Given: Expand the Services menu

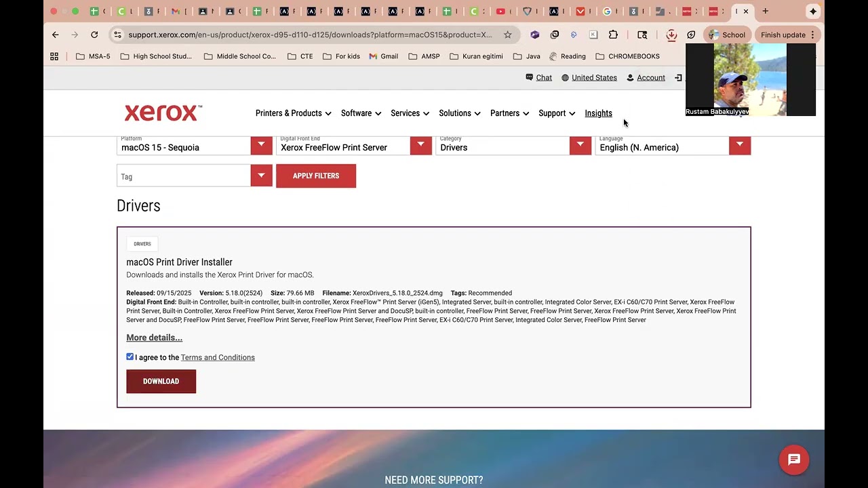Looking at the screenshot, I should pyautogui.click(x=410, y=113).
